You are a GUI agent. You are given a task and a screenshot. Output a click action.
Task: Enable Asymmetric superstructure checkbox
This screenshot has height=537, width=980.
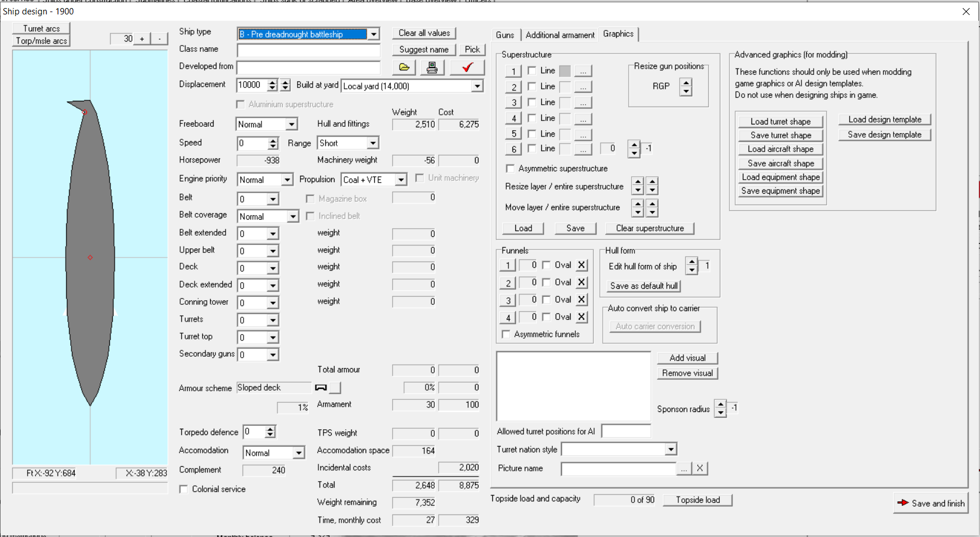coord(510,169)
